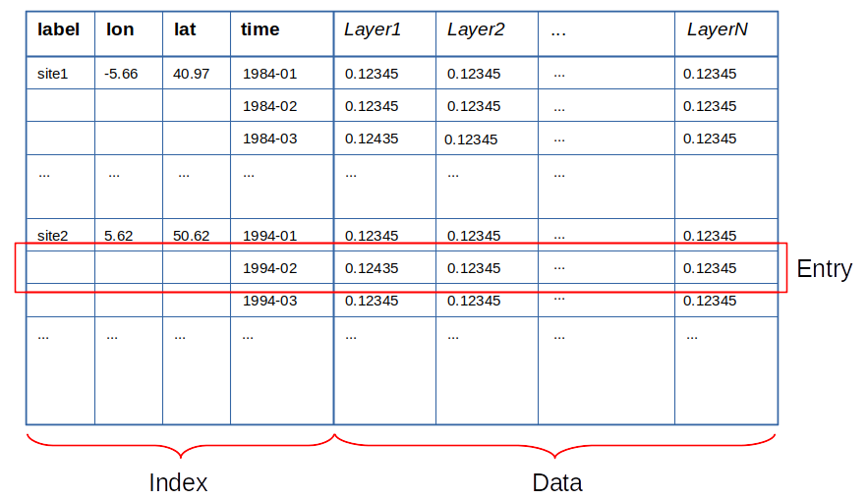Select the "1984-03" time cell
The width and height of the screenshot is (868, 500).
point(269,139)
